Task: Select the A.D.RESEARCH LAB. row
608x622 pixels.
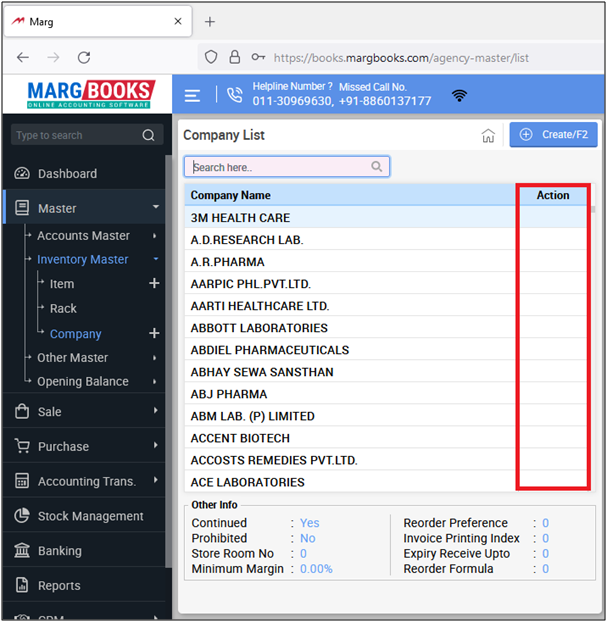Action: pos(386,240)
